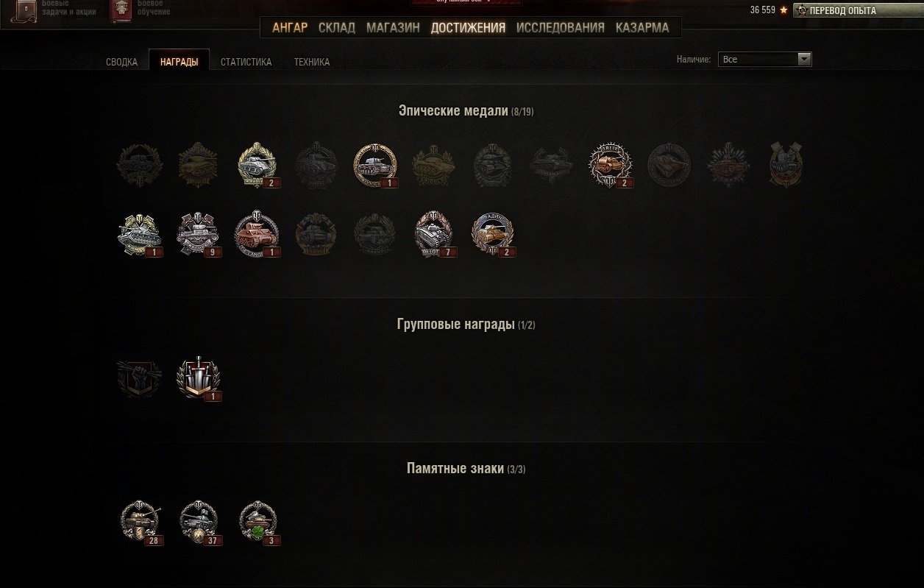Click the clover commemorative badge with count 3
The height and width of the screenshot is (588, 924).
(257, 522)
